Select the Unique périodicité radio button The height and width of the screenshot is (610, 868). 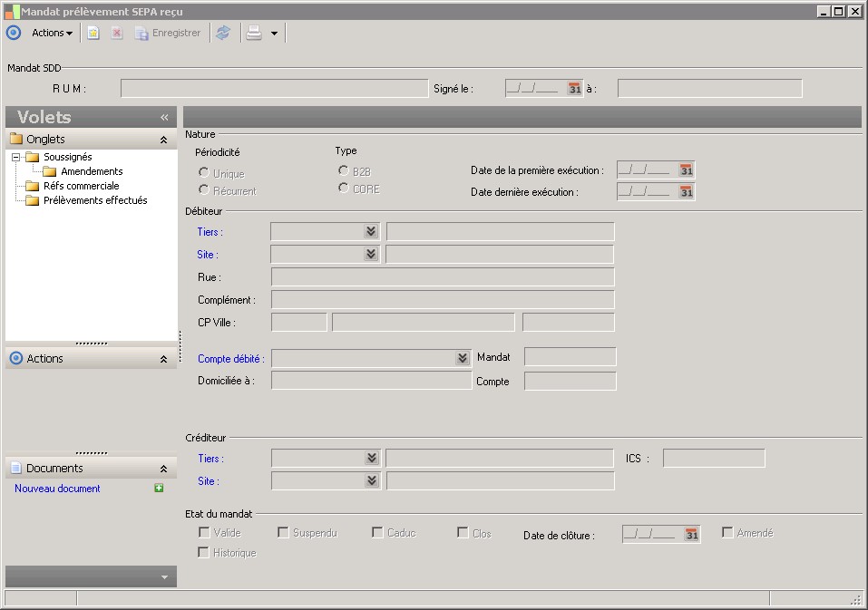204,172
